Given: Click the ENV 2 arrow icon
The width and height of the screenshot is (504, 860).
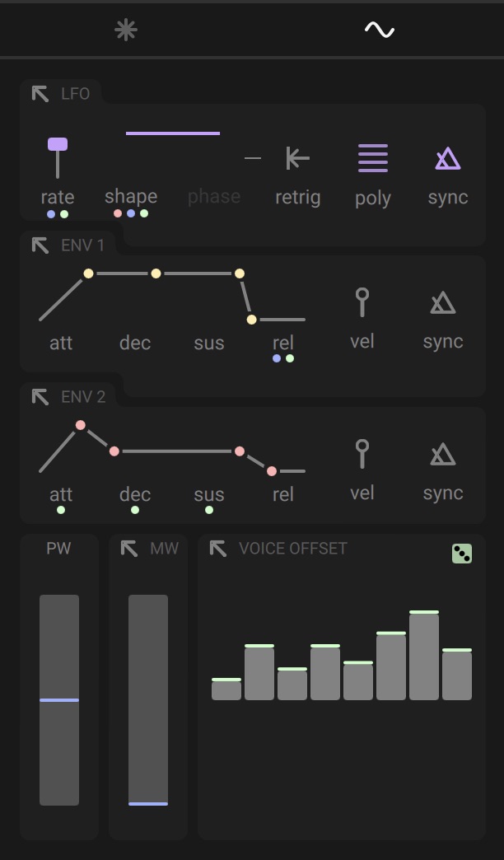Looking at the screenshot, I should click(x=40, y=396).
